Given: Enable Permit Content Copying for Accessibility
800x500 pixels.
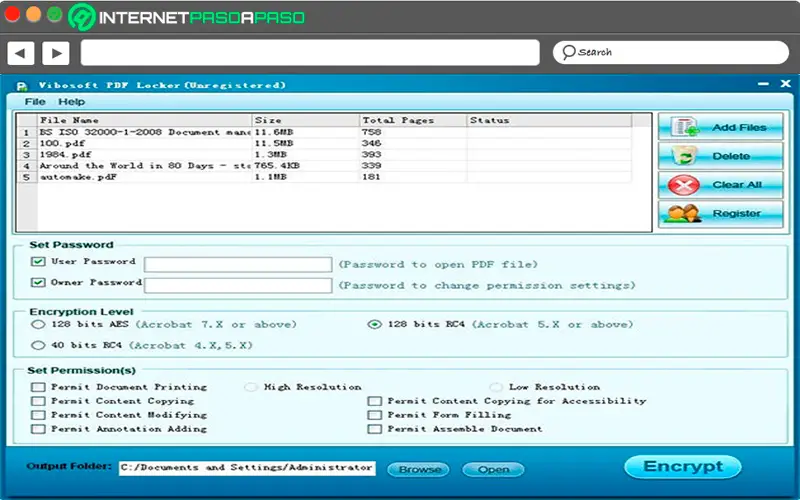Looking at the screenshot, I should 374,401.
